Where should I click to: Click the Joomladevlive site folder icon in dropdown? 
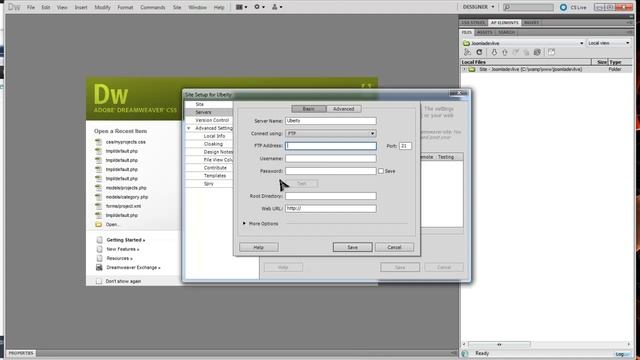click(x=467, y=43)
